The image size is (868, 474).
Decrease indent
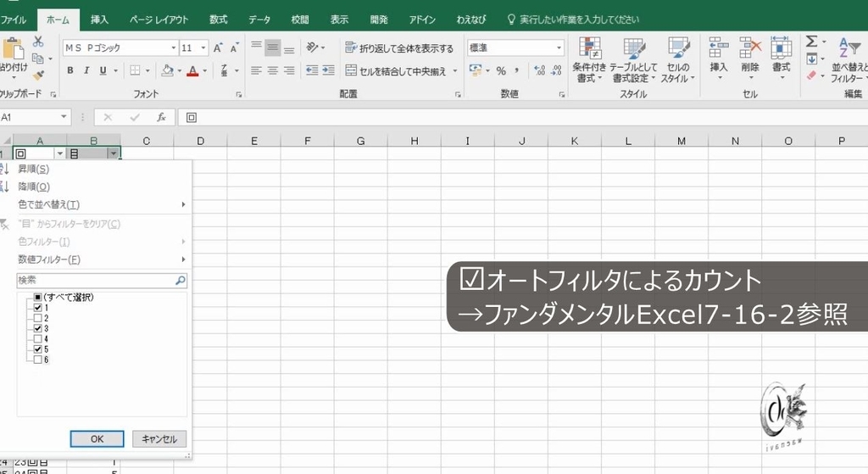tap(312, 70)
